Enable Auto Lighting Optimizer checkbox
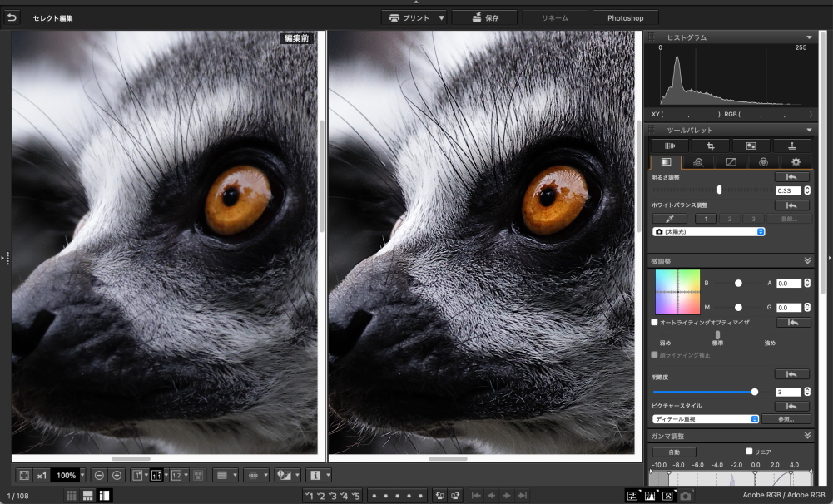The height and width of the screenshot is (504, 833). tap(655, 322)
